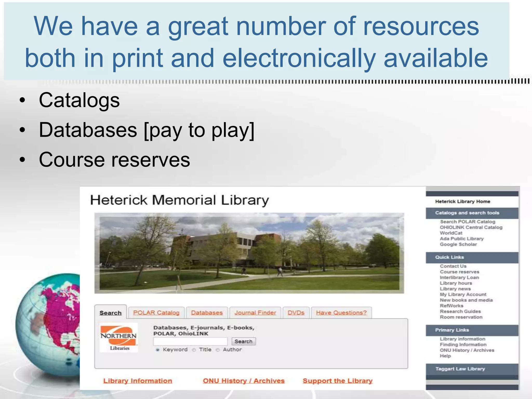Open the Library hours link
The width and height of the screenshot is (532, 399).
click(456, 283)
